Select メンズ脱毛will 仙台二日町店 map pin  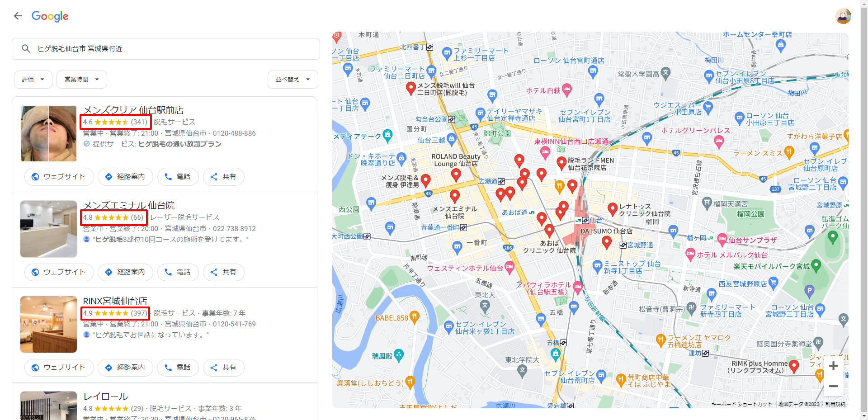tap(411, 88)
